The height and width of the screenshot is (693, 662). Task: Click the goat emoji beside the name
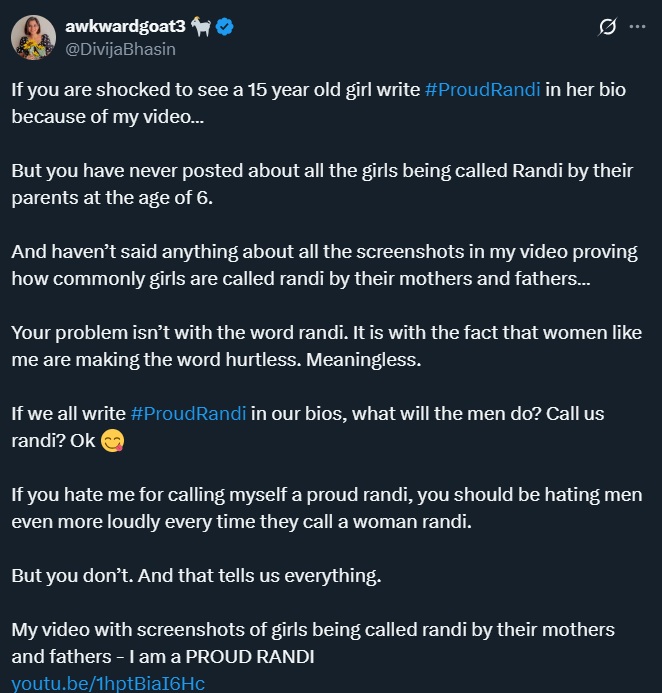[201, 28]
